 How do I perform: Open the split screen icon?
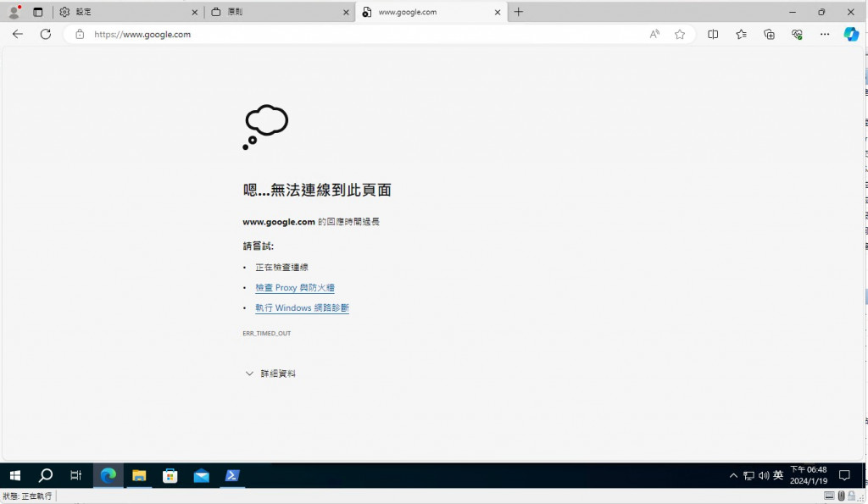click(713, 34)
